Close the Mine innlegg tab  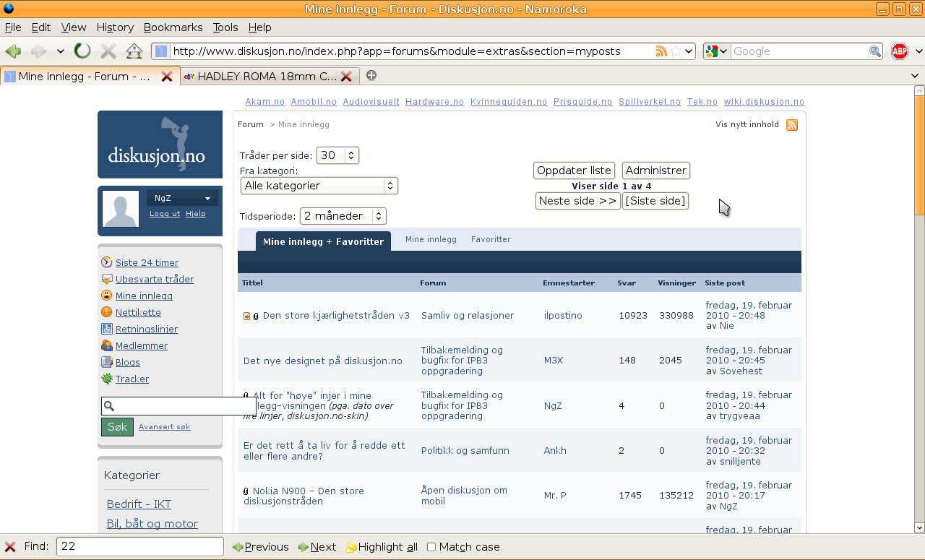click(x=167, y=76)
